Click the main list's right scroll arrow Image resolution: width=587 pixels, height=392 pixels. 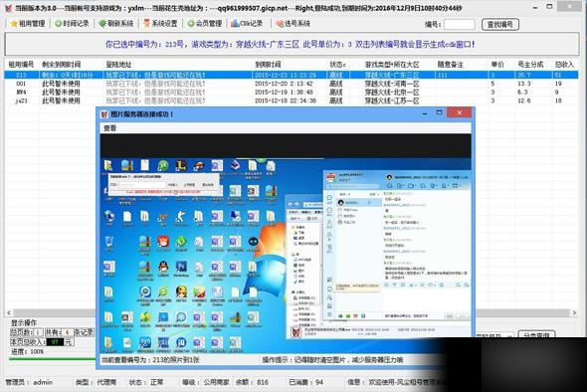tap(574, 312)
